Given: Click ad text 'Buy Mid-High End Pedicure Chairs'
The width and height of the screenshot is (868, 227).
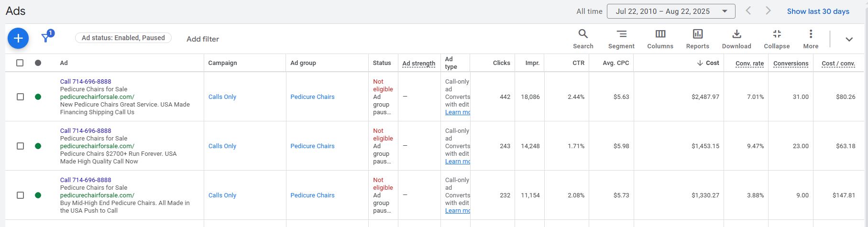Looking at the screenshot, I should pyautogui.click(x=108, y=203).
